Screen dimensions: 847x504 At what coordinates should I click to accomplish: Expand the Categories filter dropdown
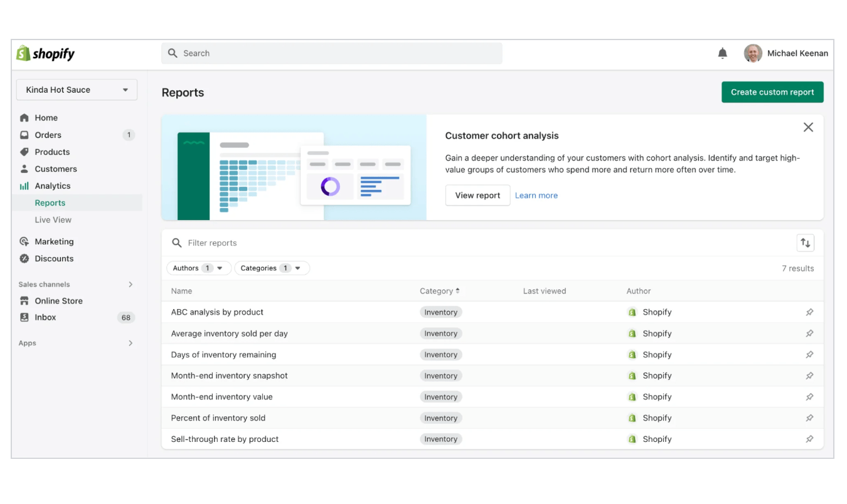pyautogui.click(x=272, y=268)
